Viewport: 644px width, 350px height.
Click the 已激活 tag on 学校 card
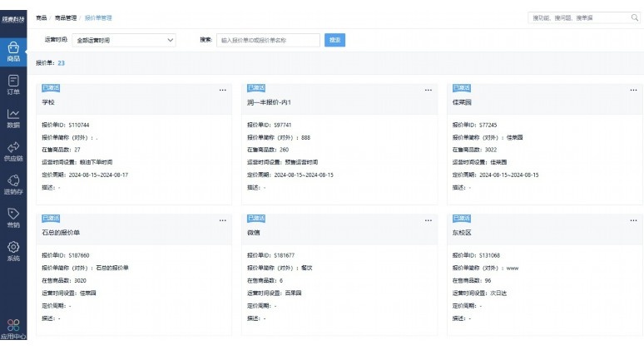pyautogui.click(x=51, y=88)
